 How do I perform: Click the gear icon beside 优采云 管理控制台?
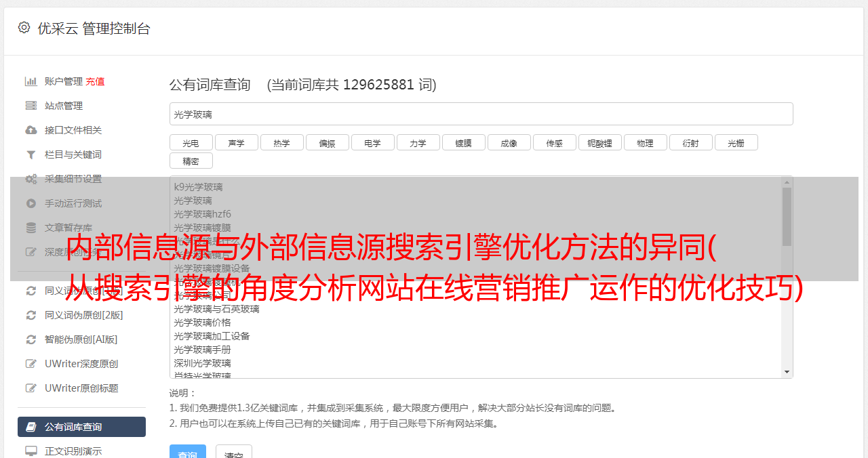coord(24,28)
